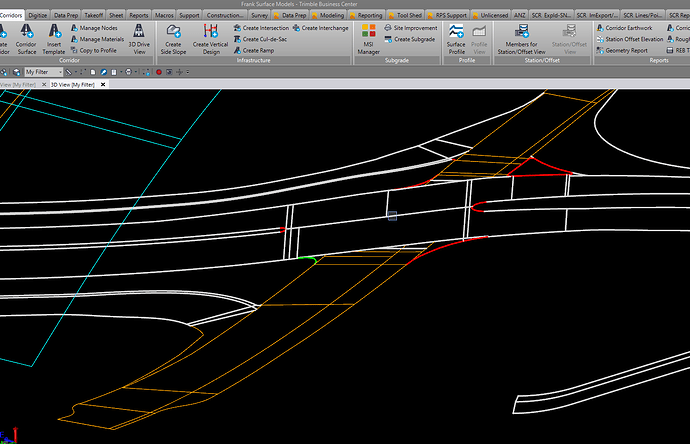Viewport: 690px width, 444px height.
Task: Open Site Improvement
Action: (x=411, y=28)
